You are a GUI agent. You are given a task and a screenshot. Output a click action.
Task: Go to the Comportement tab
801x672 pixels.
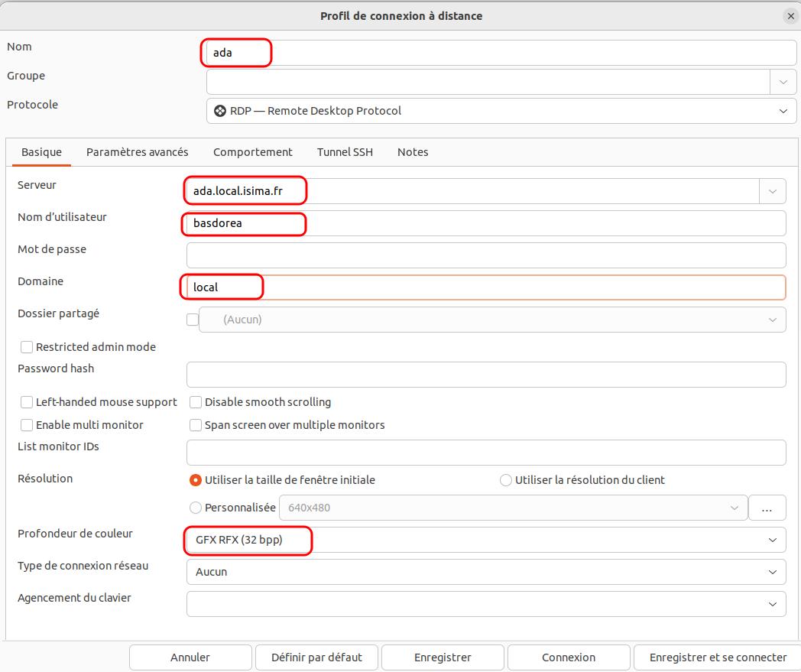pos(252,152)
